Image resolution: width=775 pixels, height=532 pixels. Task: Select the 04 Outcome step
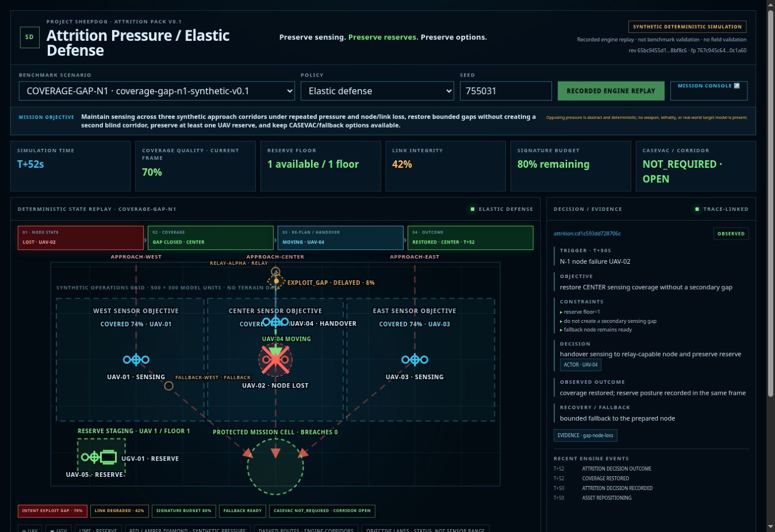(470, 238)
